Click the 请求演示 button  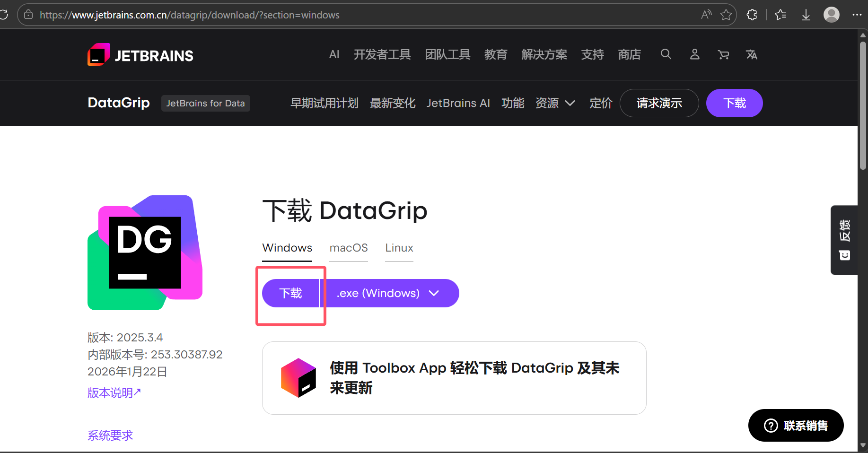[x=659, y=103]
